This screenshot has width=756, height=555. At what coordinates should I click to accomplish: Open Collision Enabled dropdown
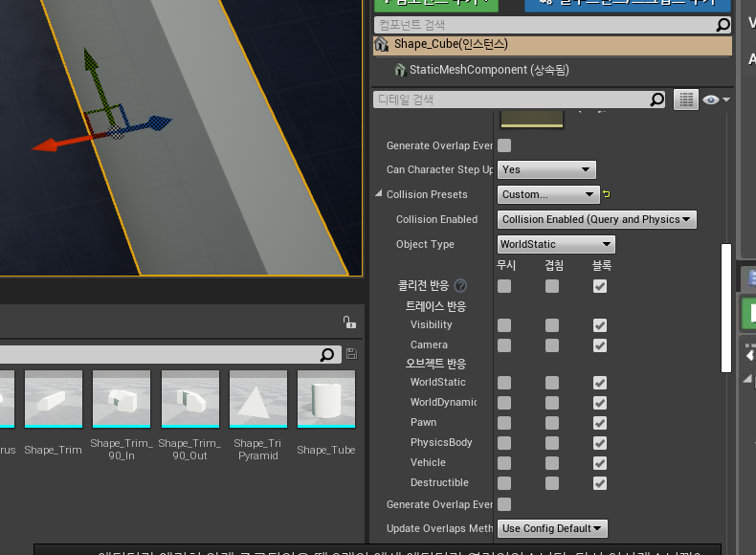(597, 219)
